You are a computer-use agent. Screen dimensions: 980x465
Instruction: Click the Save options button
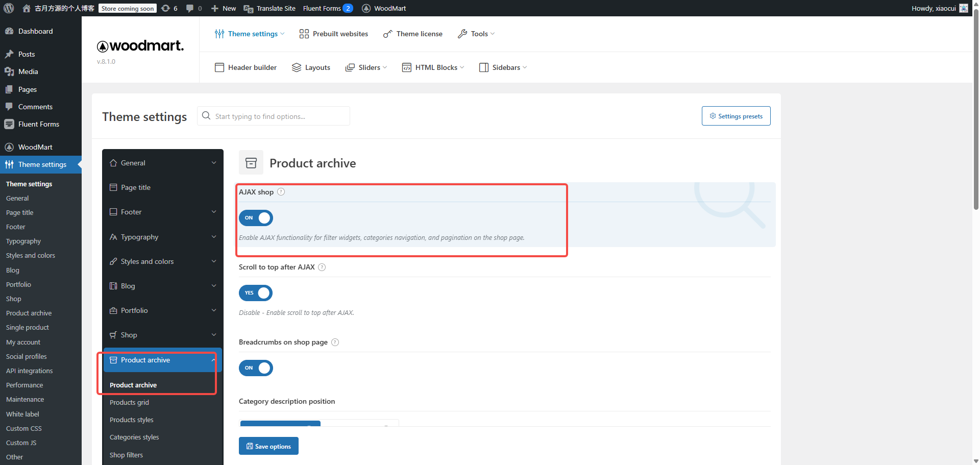pos(268,446)
